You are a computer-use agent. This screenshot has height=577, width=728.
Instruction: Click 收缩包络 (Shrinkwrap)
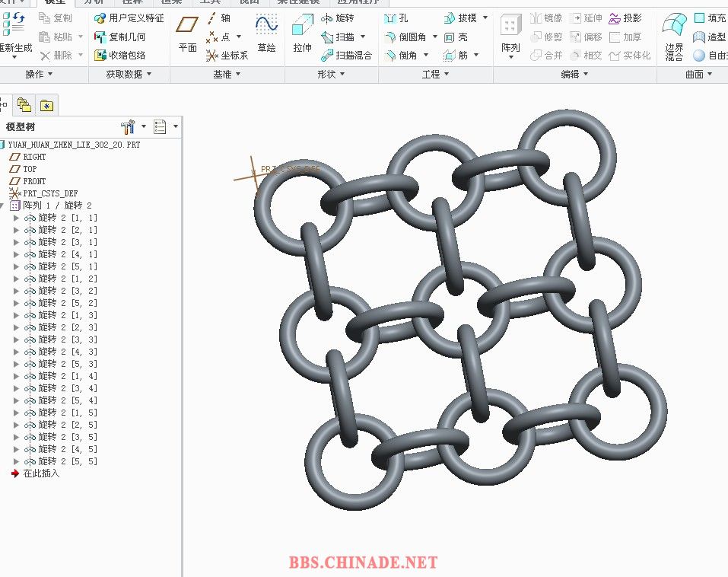tap(119, 56)
